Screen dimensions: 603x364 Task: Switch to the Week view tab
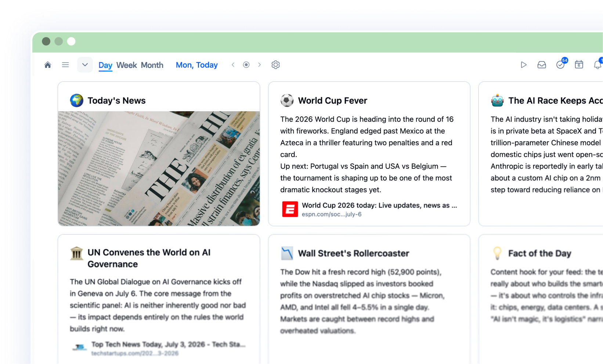(126, 65)
